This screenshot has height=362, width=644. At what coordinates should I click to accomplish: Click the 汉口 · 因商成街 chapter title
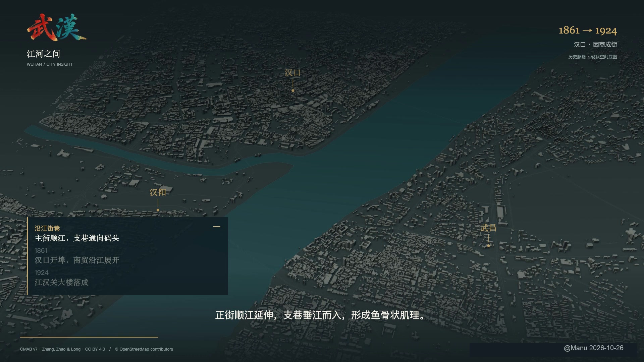tap(595, 45)
